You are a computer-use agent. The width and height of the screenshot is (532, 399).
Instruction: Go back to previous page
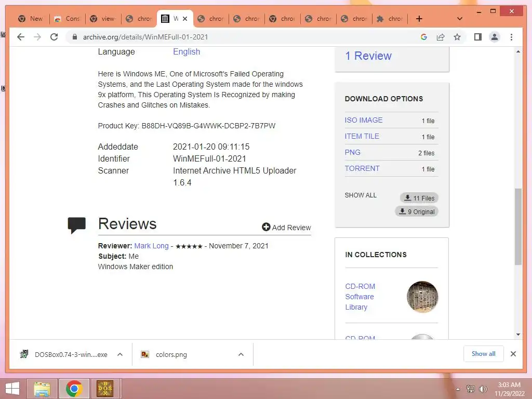pyautogui.click(x=21, y=37)
